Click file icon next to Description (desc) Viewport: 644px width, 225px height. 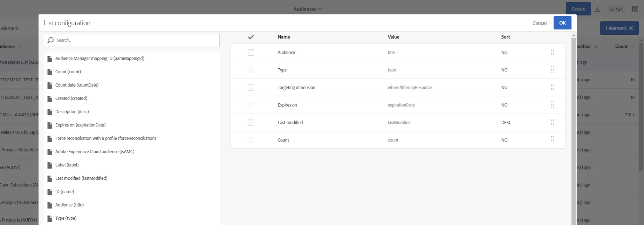50,112
